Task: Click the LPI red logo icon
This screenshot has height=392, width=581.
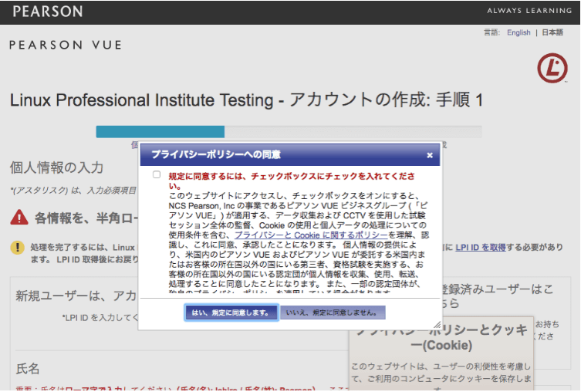Action: point(552,68)
